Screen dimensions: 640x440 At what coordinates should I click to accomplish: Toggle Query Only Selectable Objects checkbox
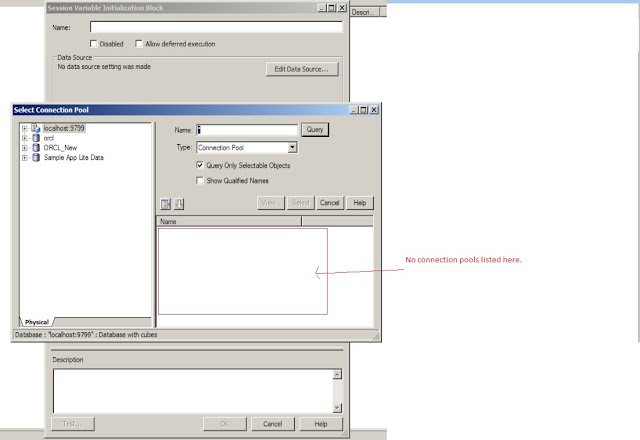pyautogui.click(x=200, y=165)
